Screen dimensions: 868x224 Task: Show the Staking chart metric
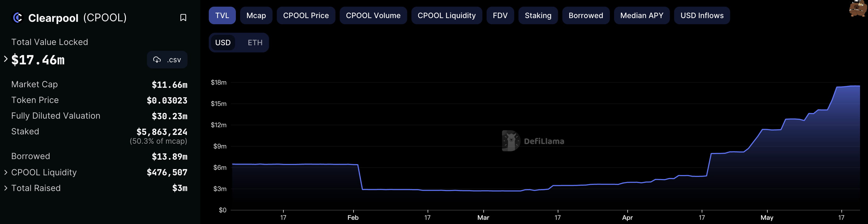538,15
